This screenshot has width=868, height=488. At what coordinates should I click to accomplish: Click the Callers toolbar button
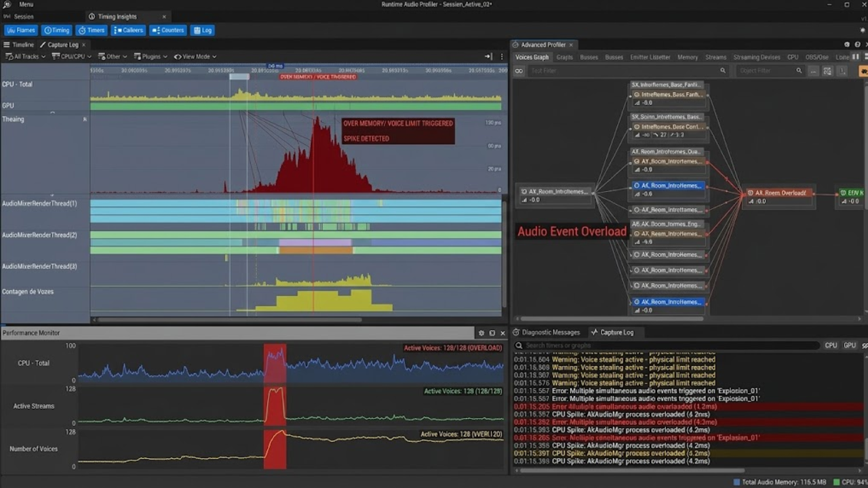click(129, 30)
